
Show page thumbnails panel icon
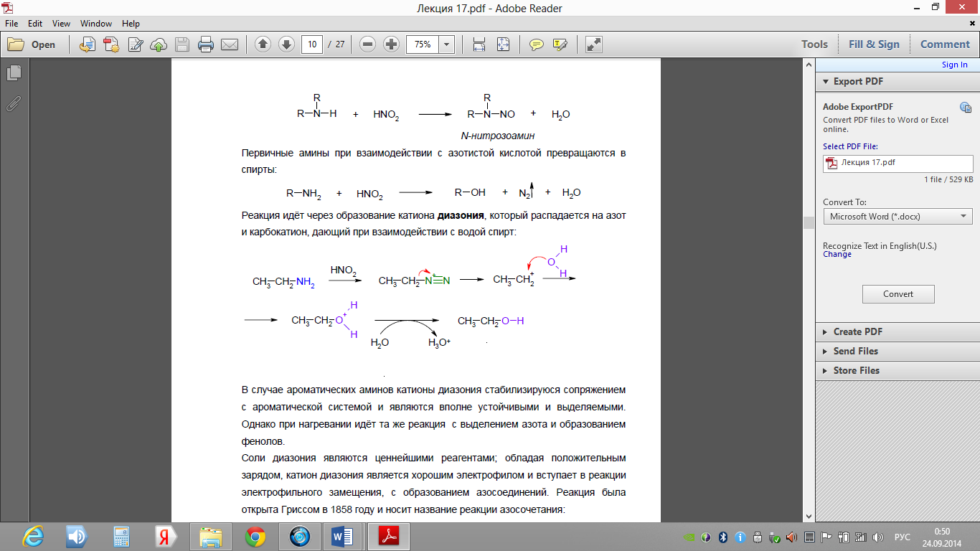(14, 73)
